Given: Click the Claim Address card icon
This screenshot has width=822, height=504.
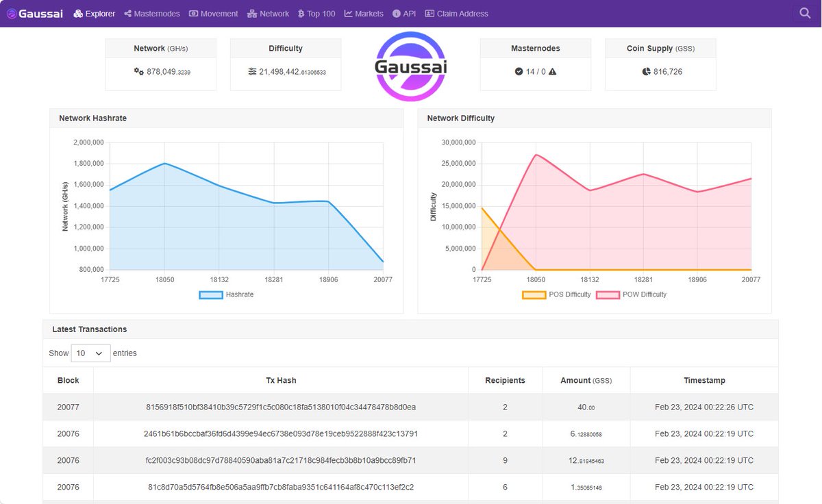Looking at the screenshot, I should click(x=429, y=14).
